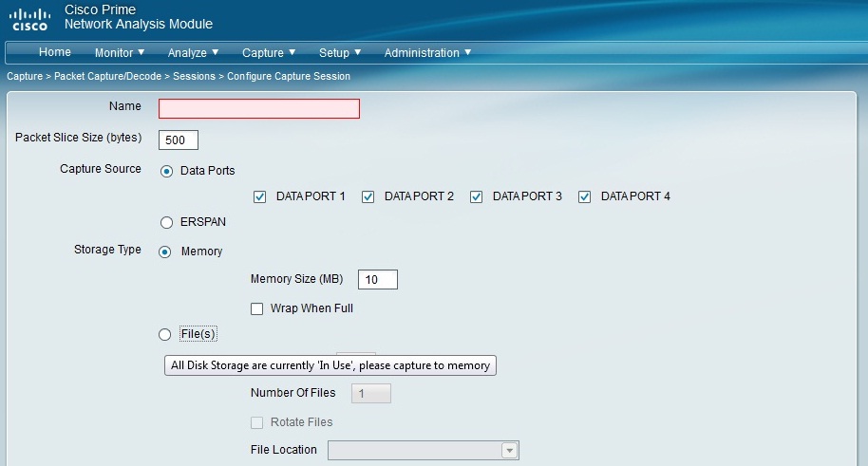Click the Storage Type label
This screenshot has width=868, height=466.
107,250
